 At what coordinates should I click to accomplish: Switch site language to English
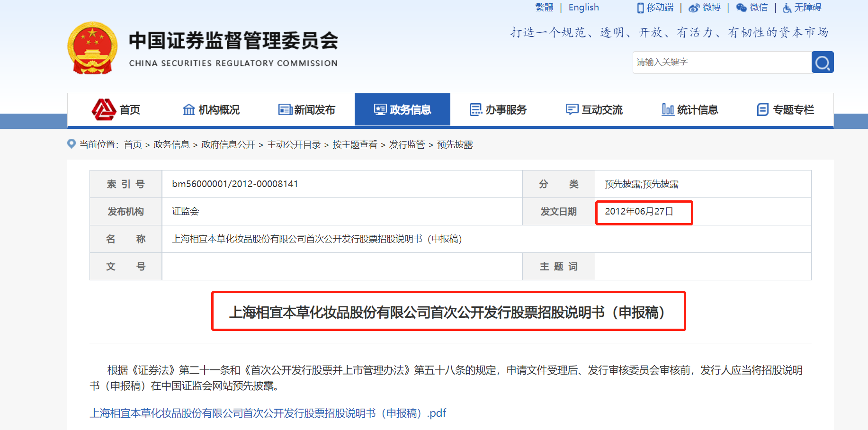[x=583, y=8]
